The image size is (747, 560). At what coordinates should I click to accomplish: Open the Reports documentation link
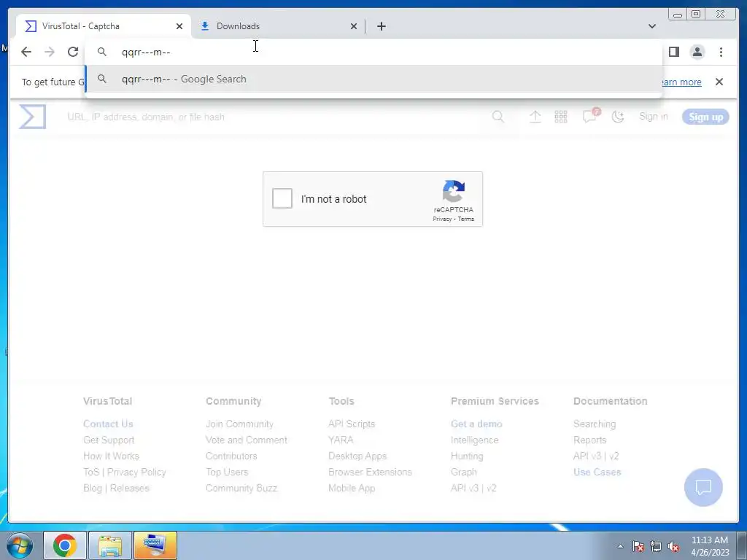click(x=589, y=440)
